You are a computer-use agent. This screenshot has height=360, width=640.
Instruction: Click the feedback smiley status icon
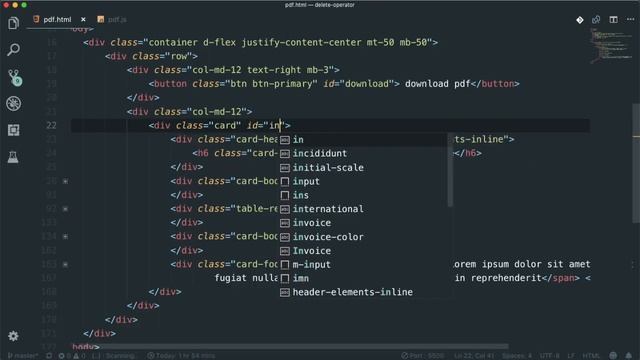[x=613, y=356]
